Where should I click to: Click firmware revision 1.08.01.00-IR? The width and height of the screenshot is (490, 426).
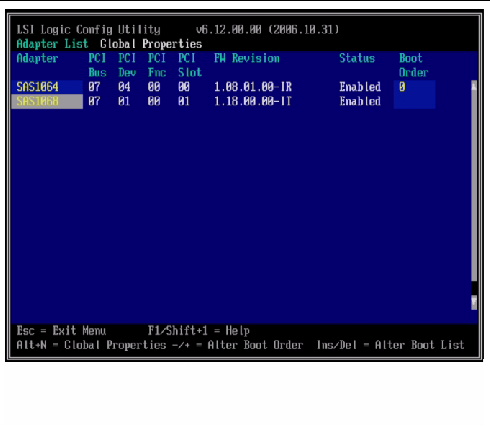(x=253, y=87)
